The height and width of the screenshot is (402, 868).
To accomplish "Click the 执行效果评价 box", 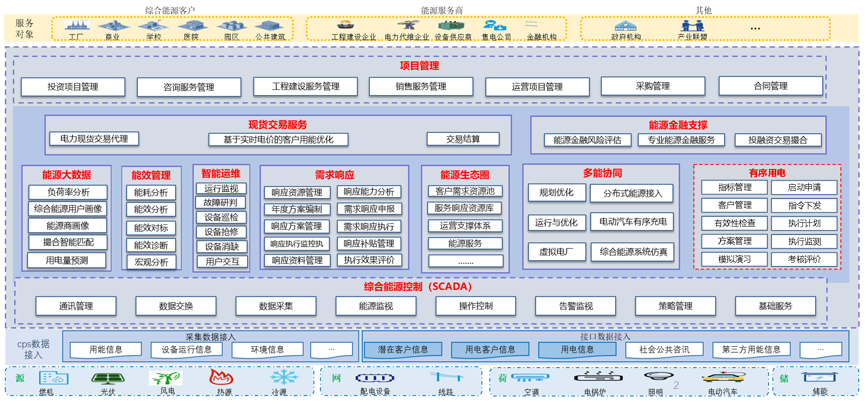I will (x=369, y=260).
